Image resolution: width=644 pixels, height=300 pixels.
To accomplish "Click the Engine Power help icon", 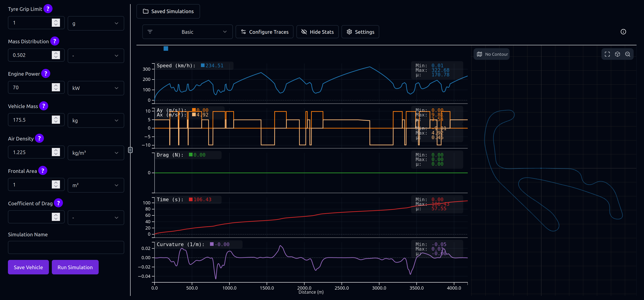I will click(x=45, y=74).
